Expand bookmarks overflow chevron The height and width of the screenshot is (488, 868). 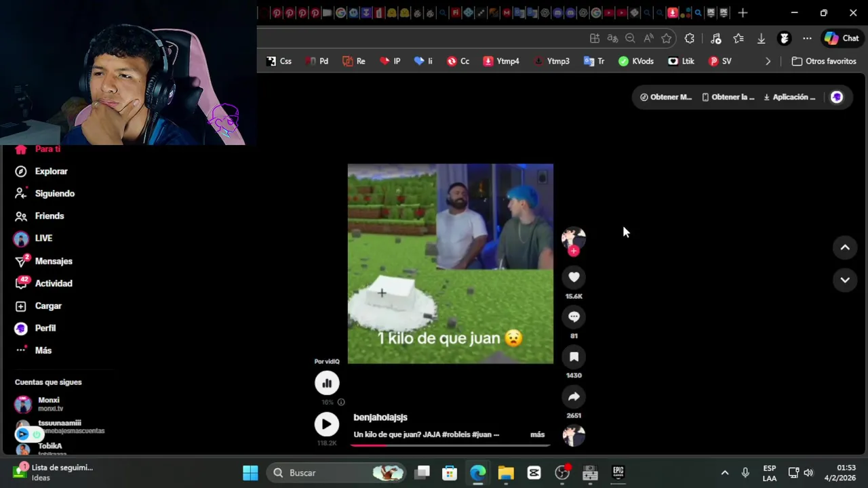click(768, 61)
